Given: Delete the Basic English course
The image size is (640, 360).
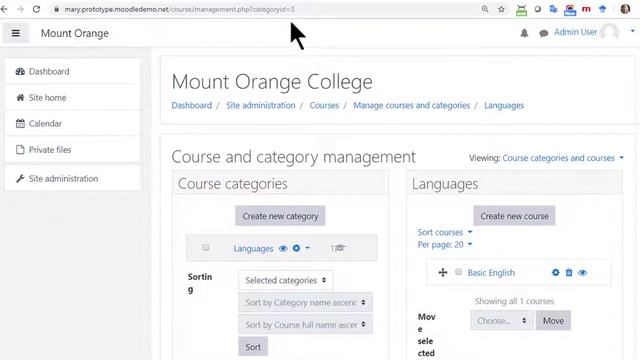Looking at the screenshot, I should click(x=569, y=272).
